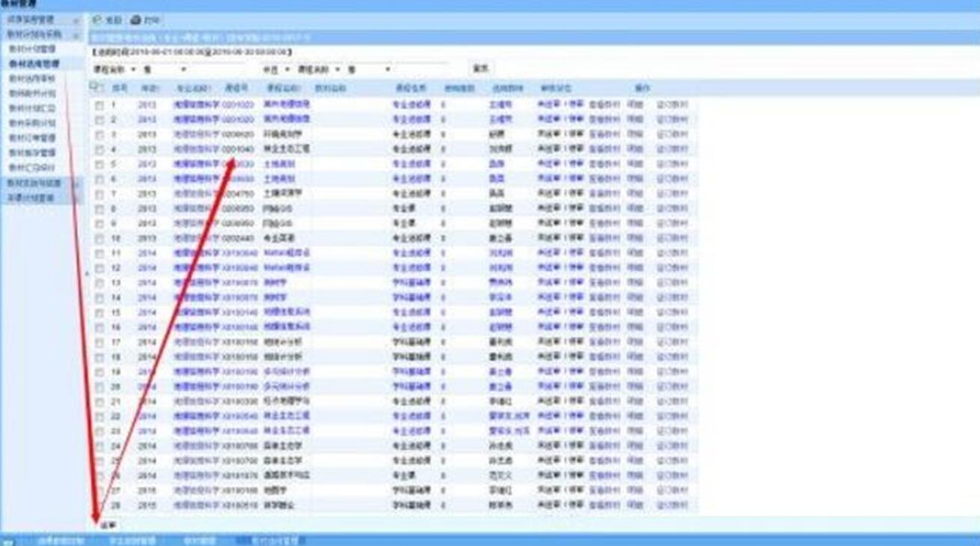Click the teacher name link in row 5

pyautogui.click(x=496, y=164)
